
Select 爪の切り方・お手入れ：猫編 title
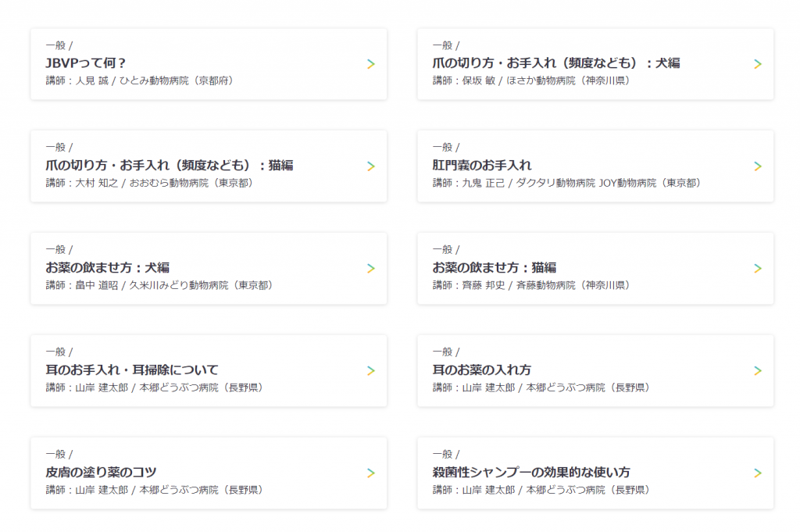tap(169, 166)
